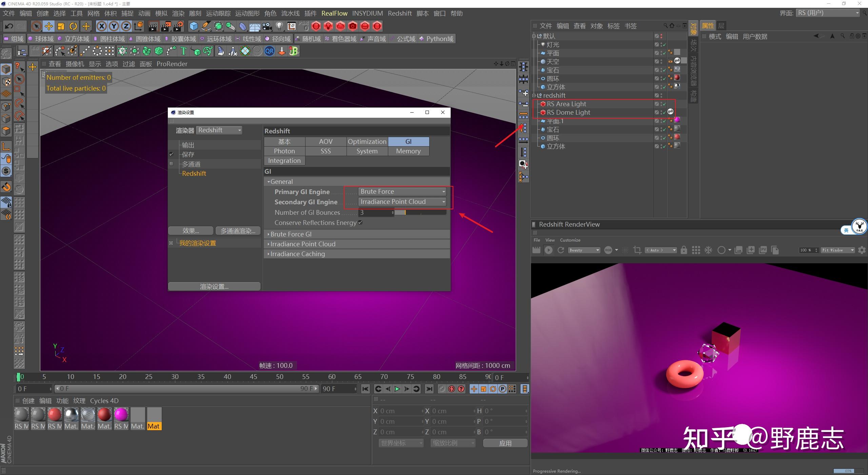Select the magenta RS material swatch
The width and height of the screenshot is (868, 475).
coord(121,418)
